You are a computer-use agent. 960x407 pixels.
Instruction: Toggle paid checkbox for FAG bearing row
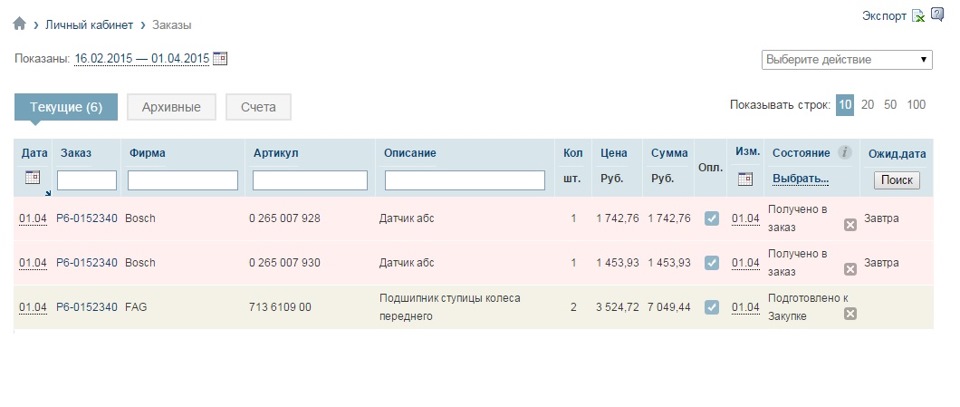pos(712,307)
